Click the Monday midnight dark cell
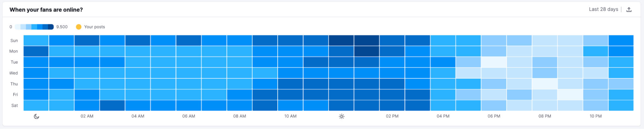Viewport: 644px width, 129px height. [36, 51]
